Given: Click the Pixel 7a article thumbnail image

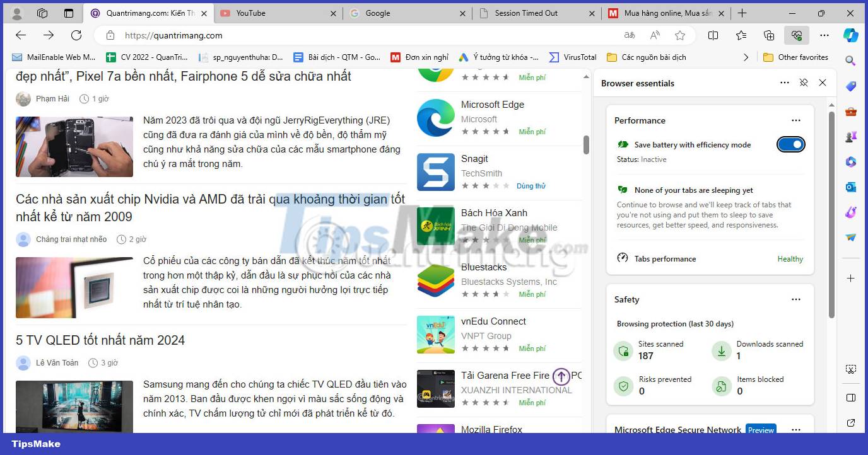Looking at the screenshot, I should [x=74, y=146].
